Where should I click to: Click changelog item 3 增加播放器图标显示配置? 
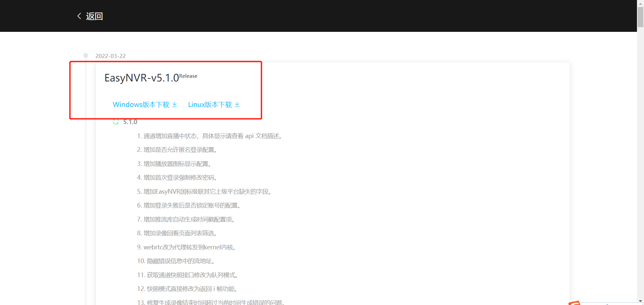tap(175, 164)
